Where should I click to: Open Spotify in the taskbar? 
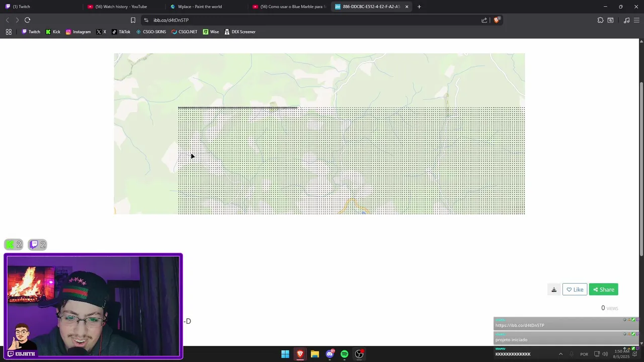pos(345,354)
